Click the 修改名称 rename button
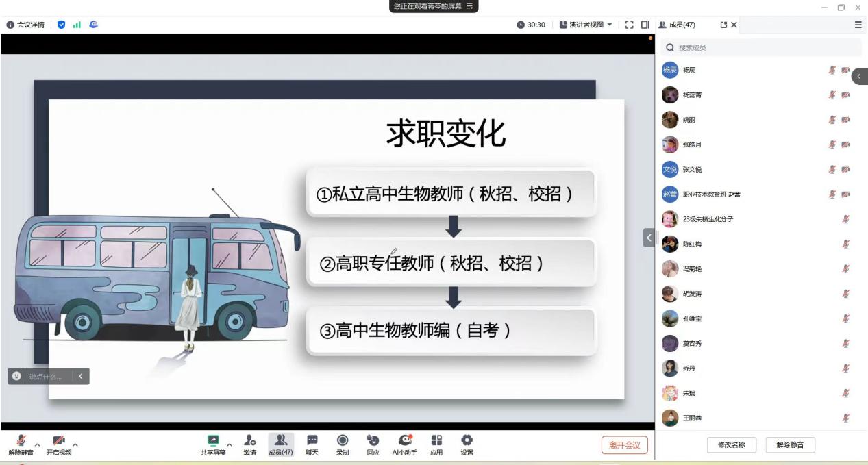868x465 pixels. [x=731, y=445]
